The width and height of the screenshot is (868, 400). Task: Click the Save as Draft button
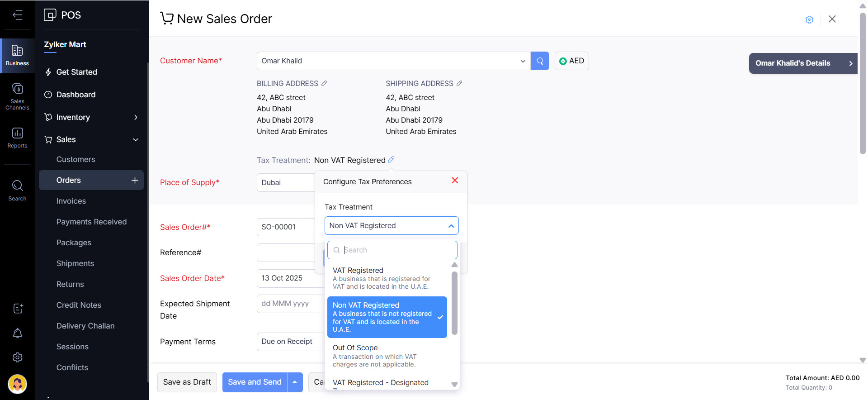pos(187,382)
